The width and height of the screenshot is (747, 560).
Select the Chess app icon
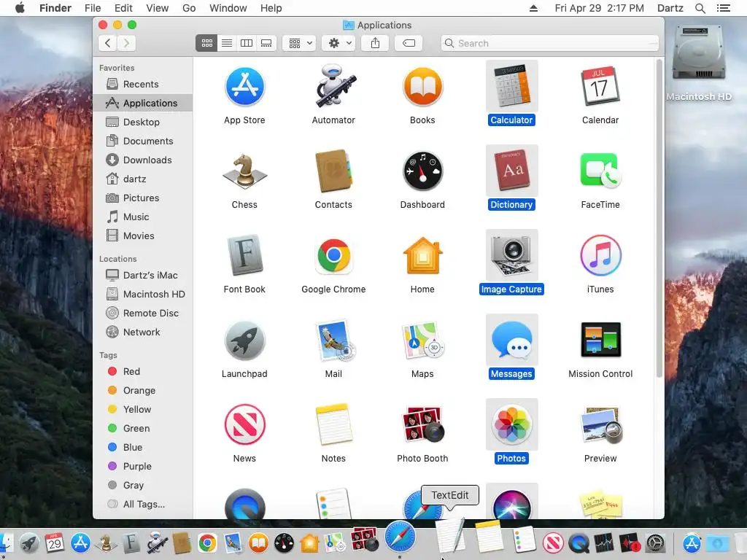[244, 171]
